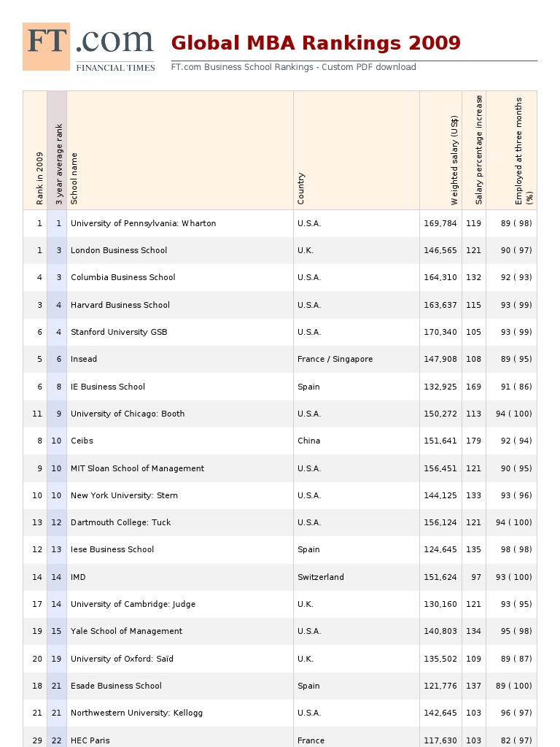Select IE Business School row
This screenshot has width=560, height=747.
[x=108, y=387]
